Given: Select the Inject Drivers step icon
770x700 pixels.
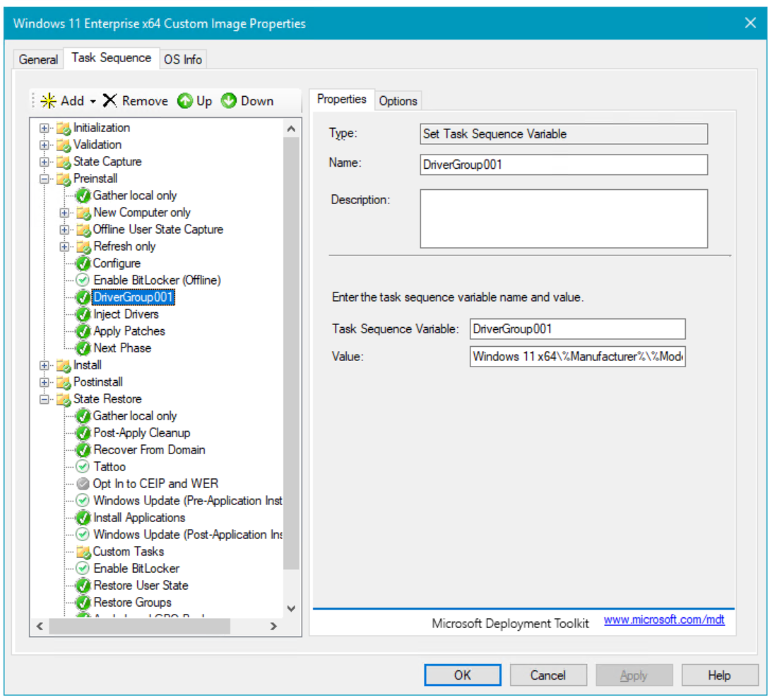Looking at the screenshot, I should (x=83, y=314).
